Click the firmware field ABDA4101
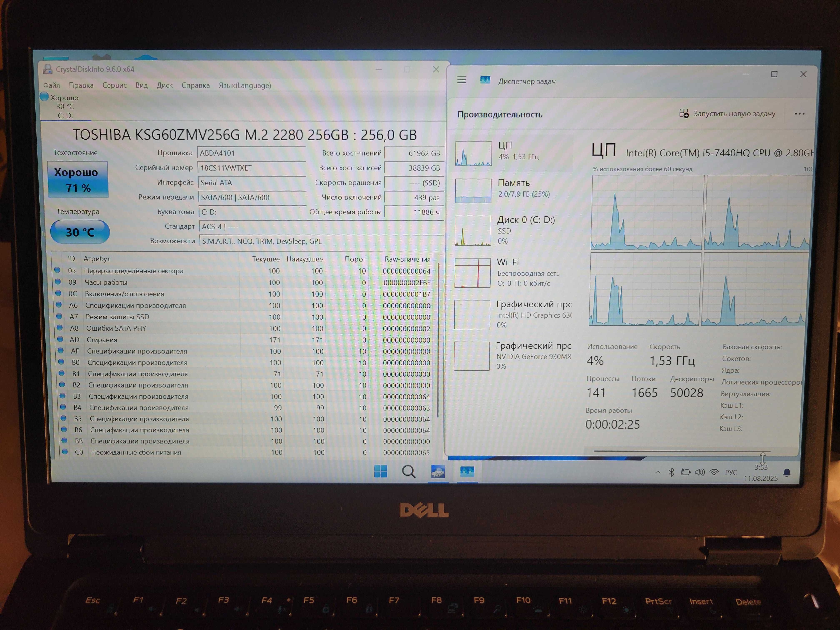840x630 pixels. point(251,153)
